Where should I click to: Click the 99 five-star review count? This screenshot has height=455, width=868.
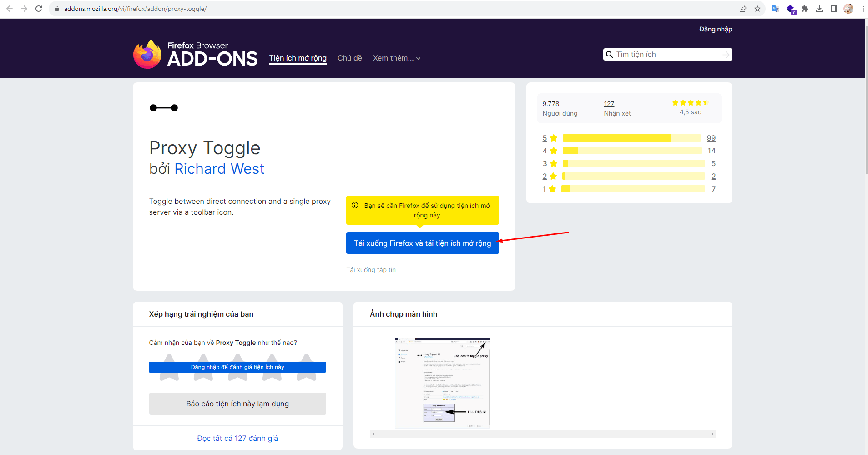pyautogui.click(x=711, y=138)
